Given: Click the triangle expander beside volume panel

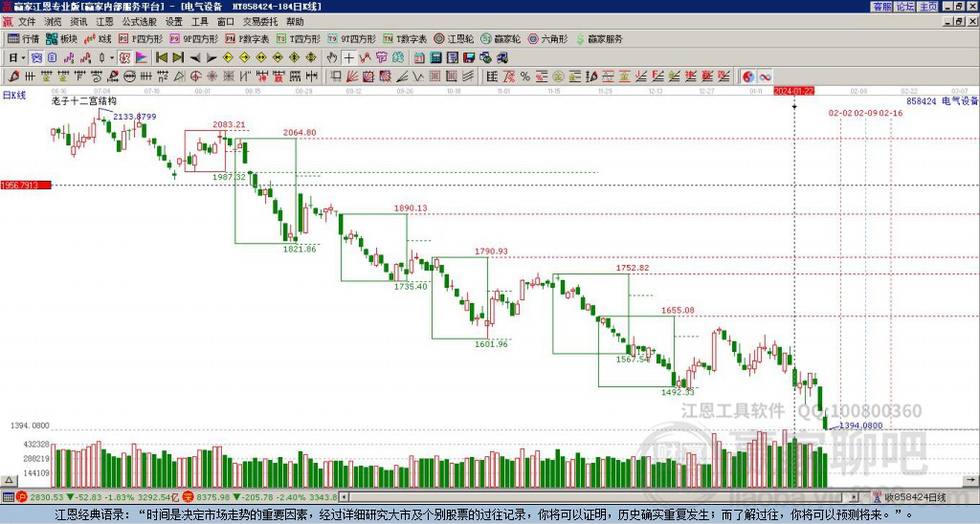Looking at the screenshot, I should point(9,480).
